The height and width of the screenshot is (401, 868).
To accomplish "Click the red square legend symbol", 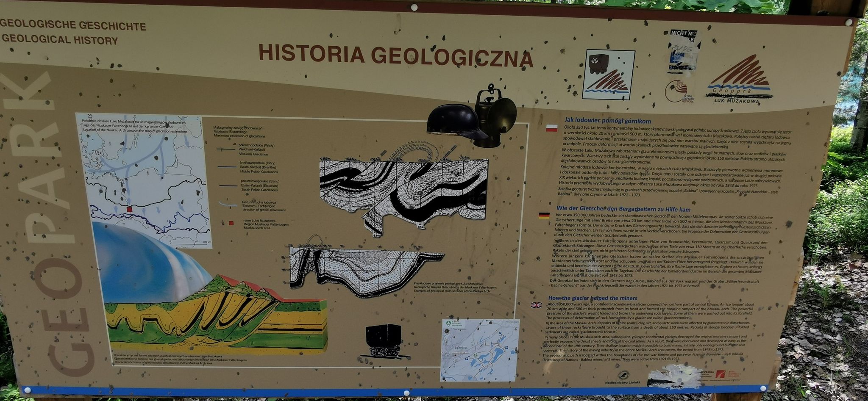I will pos(231,223).
